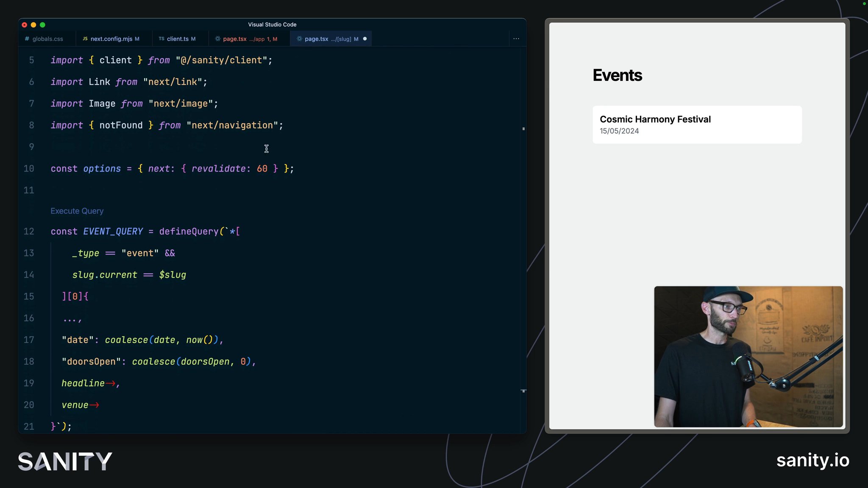Click coalesce(date, now()) expression
This screenshot has height=488, width=868.
pyautogui.click(x=161, y=340)
